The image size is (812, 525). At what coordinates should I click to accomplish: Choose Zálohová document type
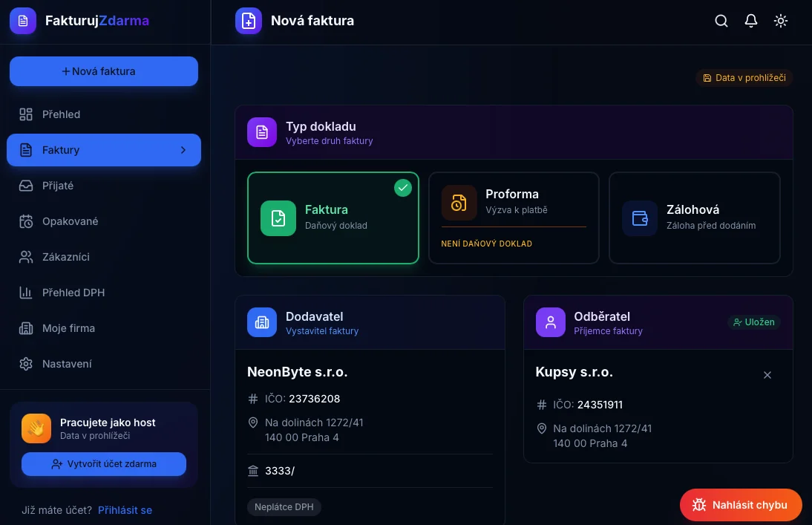(x=694, y=218)
